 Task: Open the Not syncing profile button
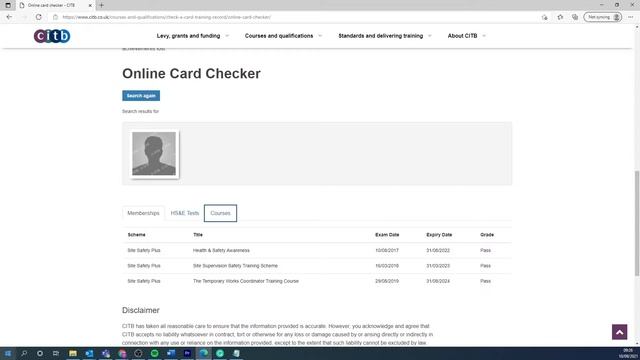click(x=602, y=17)
